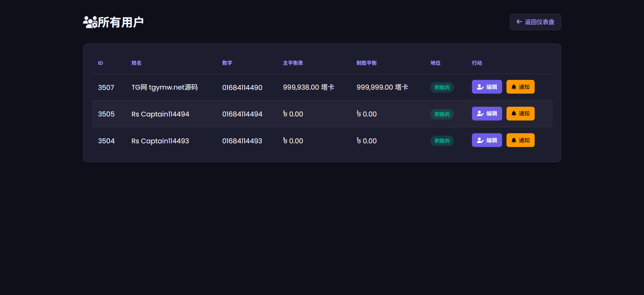Screen dimensions: 644x295
Task: Click the 积极的 status badge for user 3505
Action: pos(442,114)
